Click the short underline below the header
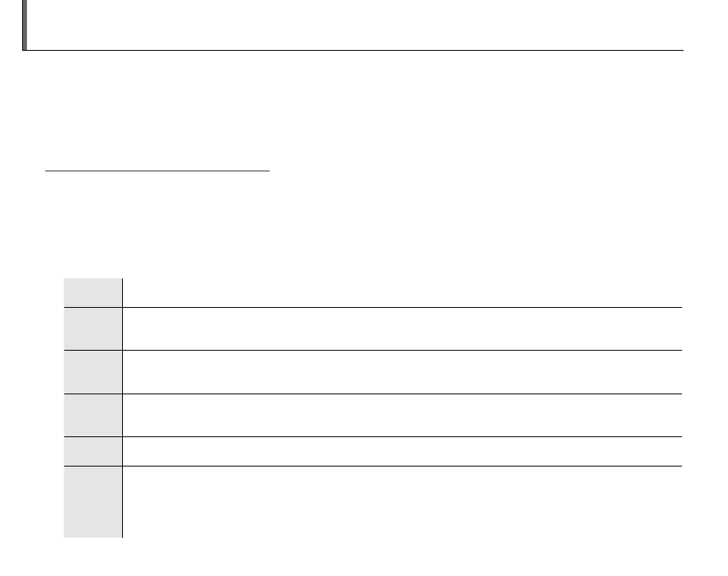 pyautogui.click(x=157, y=170)
